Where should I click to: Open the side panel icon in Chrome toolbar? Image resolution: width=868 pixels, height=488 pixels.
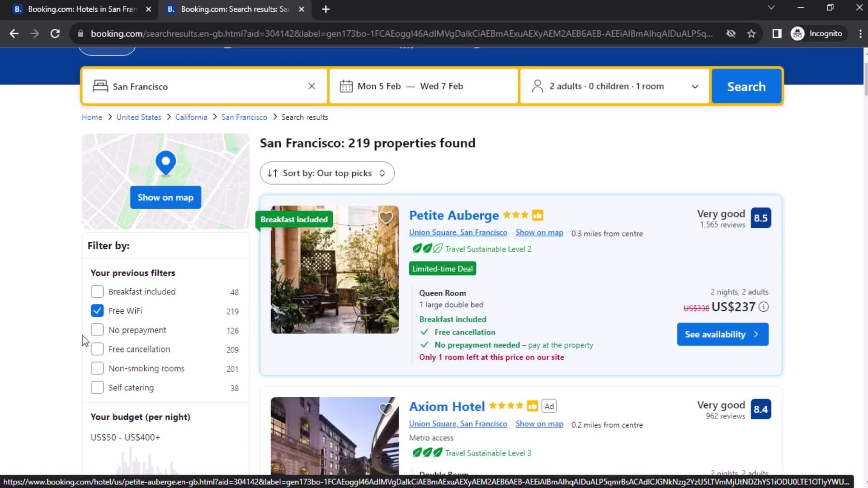pyautogui.click(x=777, y=33)
